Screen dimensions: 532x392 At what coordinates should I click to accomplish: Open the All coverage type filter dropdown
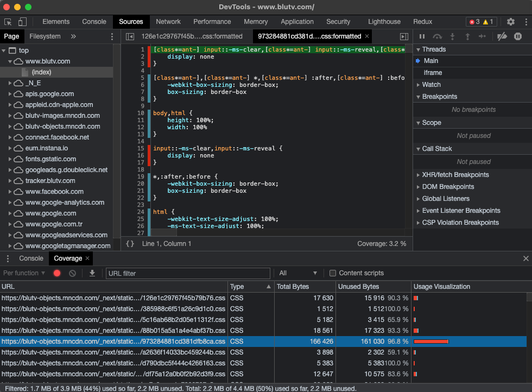click(297, 273)
